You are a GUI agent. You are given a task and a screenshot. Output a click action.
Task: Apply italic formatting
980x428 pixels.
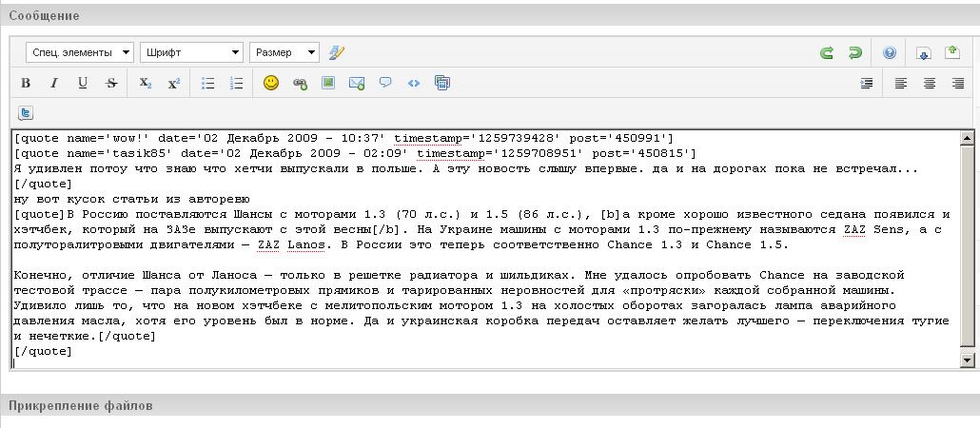(53, 83)
